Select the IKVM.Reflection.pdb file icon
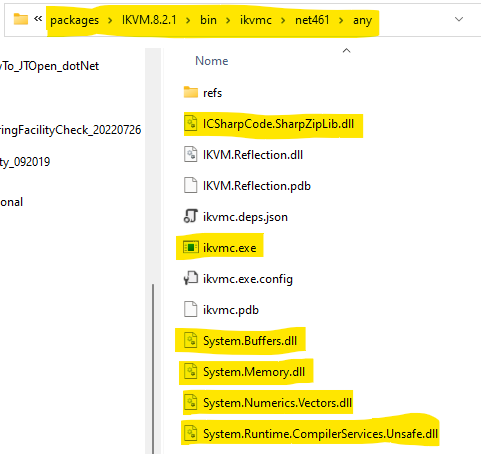 191,186
